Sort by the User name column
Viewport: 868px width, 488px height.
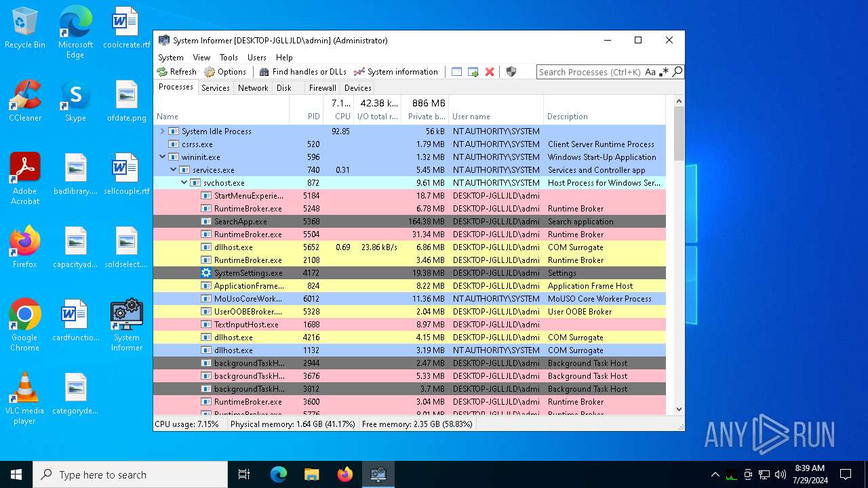[x=496, y=110]
